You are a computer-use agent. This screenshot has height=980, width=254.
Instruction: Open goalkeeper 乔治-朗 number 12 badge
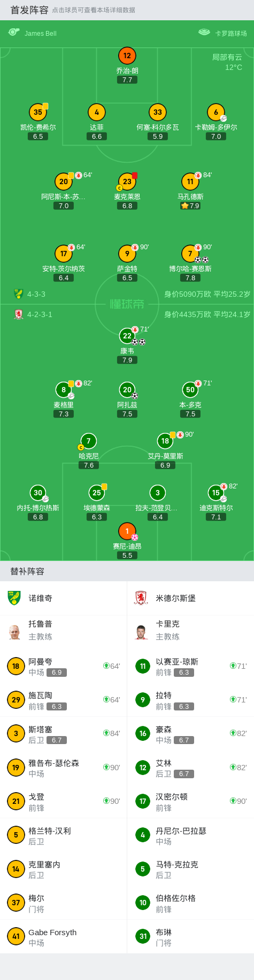(127, 56)
